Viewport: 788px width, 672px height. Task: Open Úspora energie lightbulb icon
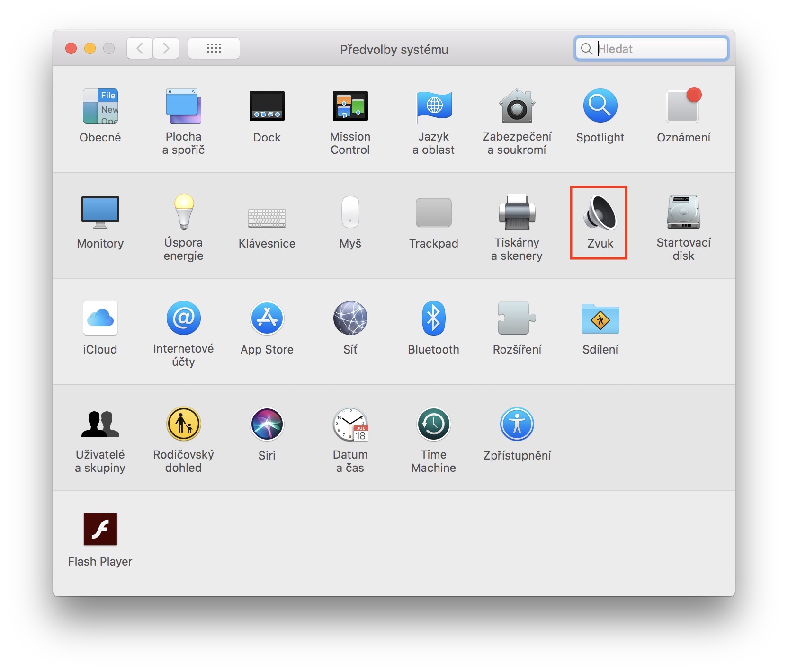tap(184, 211)
